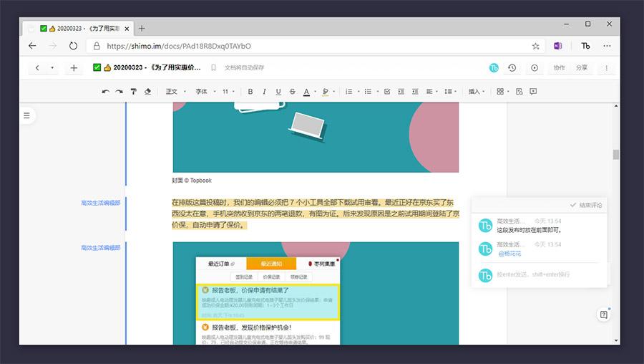Open font color dropdown arrow
The image size is (644, 364).
315,92
